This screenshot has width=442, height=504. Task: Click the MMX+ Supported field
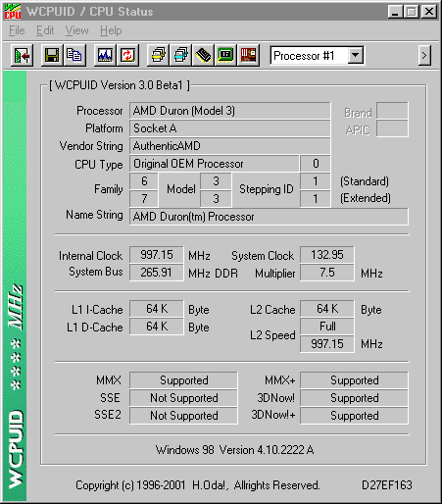tap(354, 380)
